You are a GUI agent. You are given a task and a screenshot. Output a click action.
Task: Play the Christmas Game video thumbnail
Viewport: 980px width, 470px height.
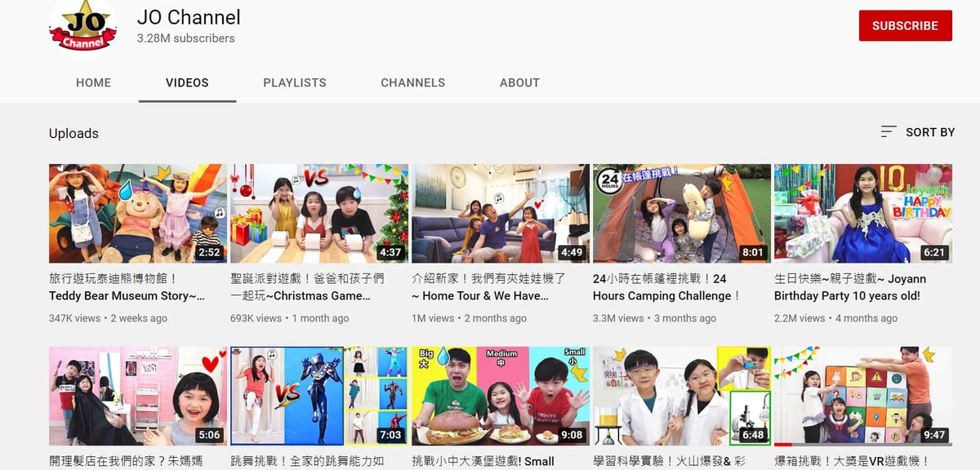coord(319,213)
